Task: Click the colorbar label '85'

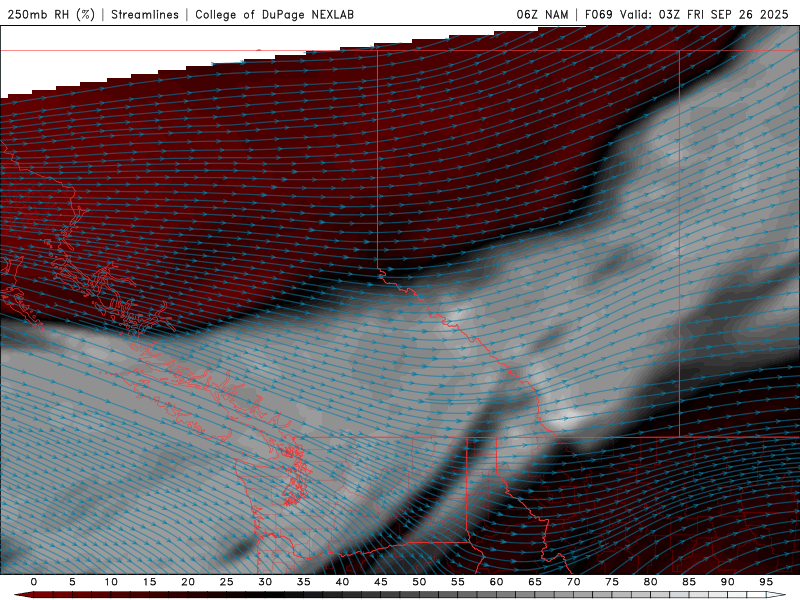Action: [689, 582]
